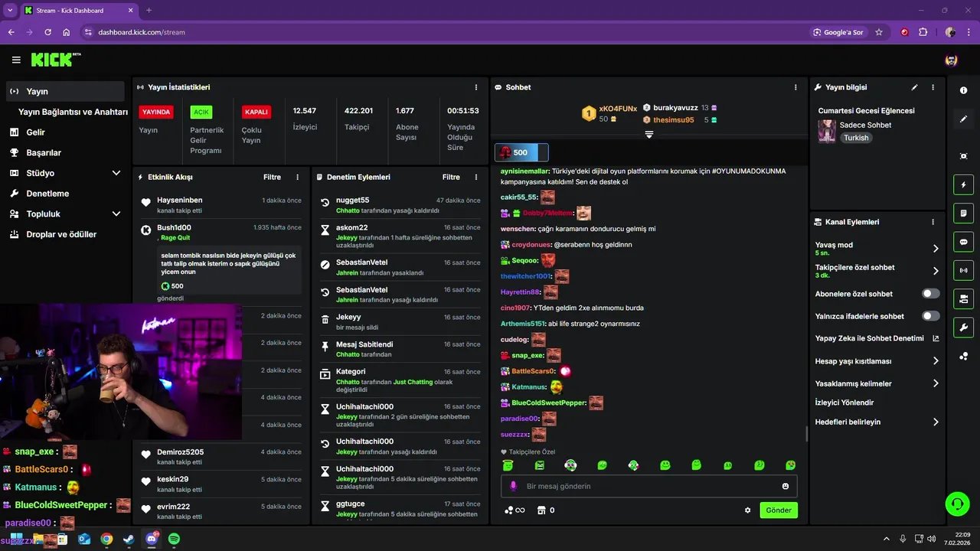The height and width of the screenshot is (551, 980).
Task: Click the Gönder send button
Action: tap(779, 510)
